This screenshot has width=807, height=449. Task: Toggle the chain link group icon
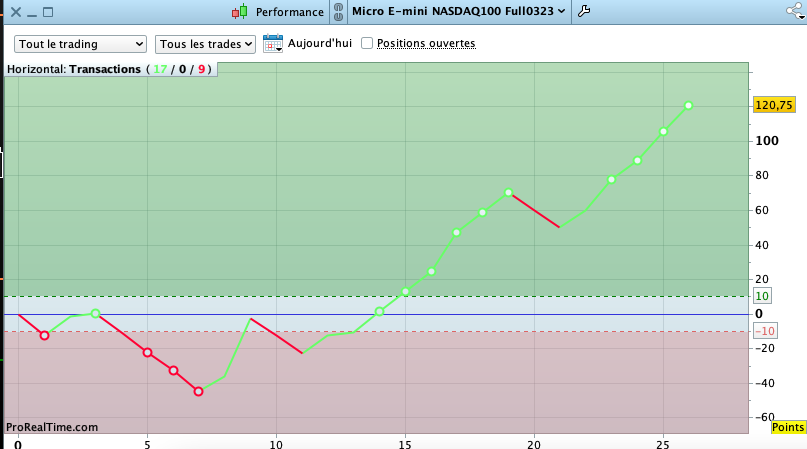coord(338,11)
